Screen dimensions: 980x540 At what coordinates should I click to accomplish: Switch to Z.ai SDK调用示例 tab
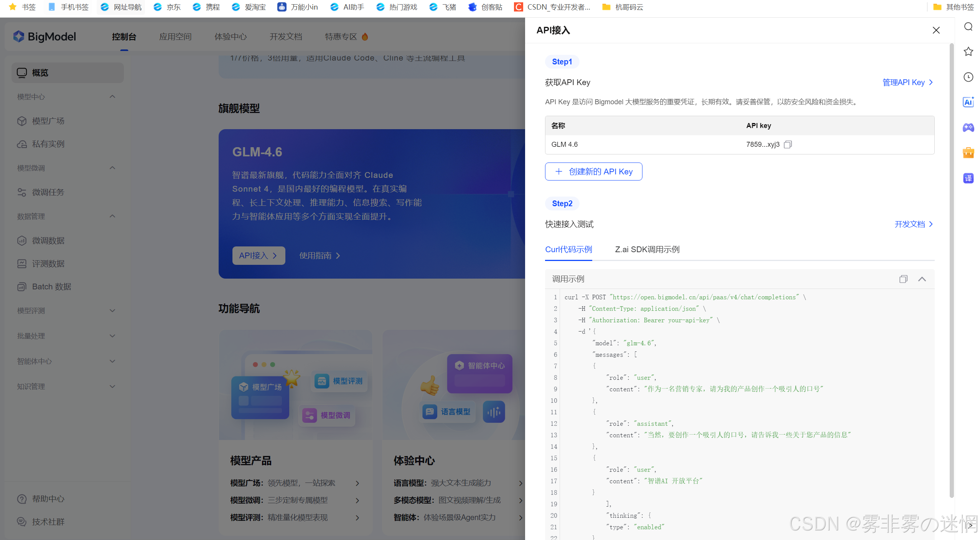pyautogui.click(x=647, y=249)
